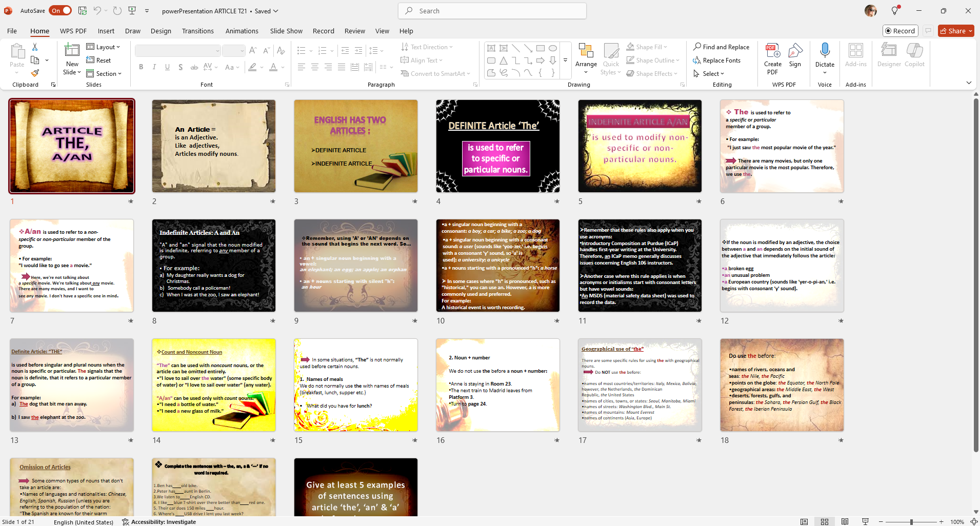980x526 pixels.
Task: Select slide 4 DEFINITE Article thumbnail
Action: (497, 146)
